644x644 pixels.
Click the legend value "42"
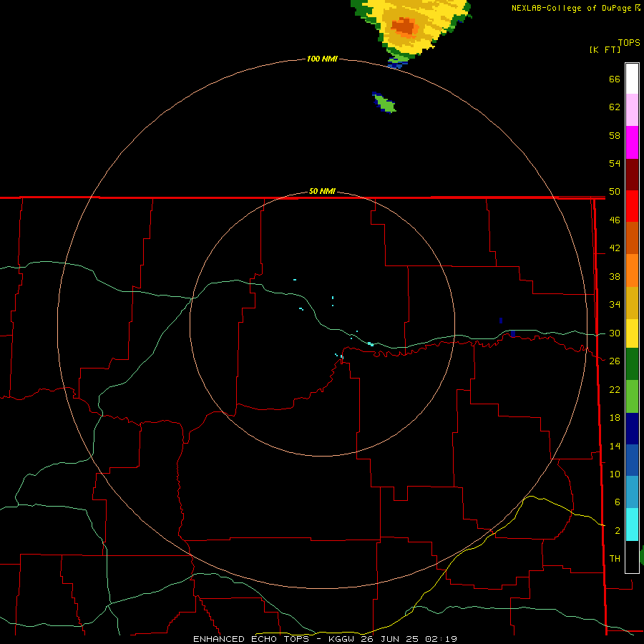615,248
